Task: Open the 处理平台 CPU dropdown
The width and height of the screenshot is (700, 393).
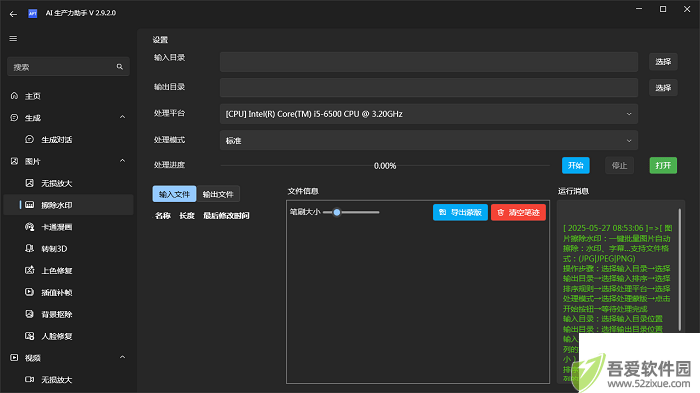Action: (x=429, y=114)
